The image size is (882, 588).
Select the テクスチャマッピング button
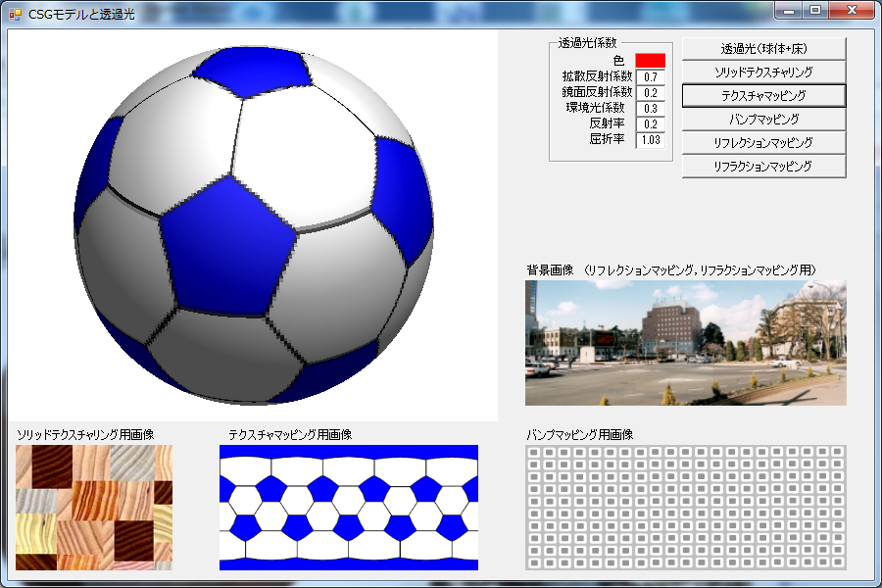763,96
